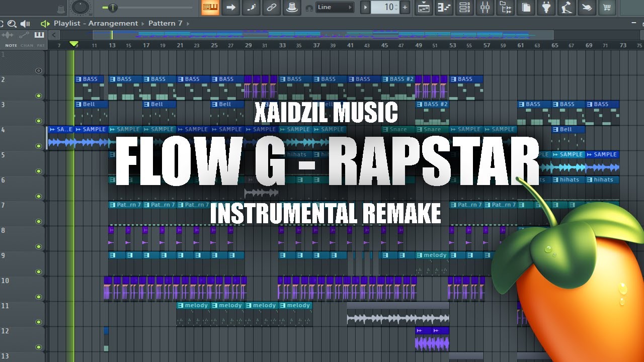Open plugin picker plug icon
The width and height of the screenshot is (644, 362).
tap(546, 7)
